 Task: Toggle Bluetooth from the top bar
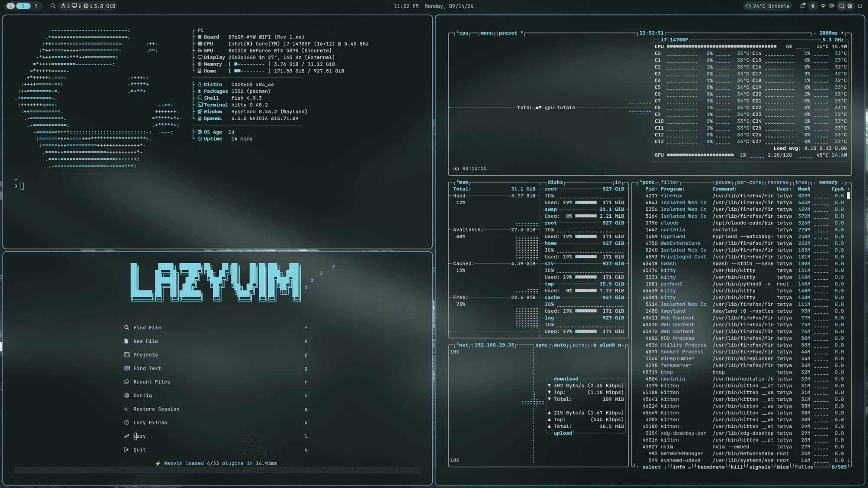[x=813, y=6]
